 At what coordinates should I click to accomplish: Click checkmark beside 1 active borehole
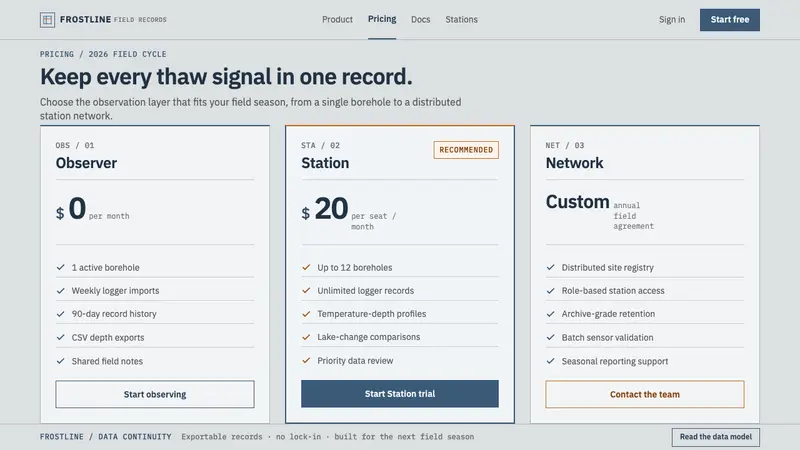coord(61,267)
